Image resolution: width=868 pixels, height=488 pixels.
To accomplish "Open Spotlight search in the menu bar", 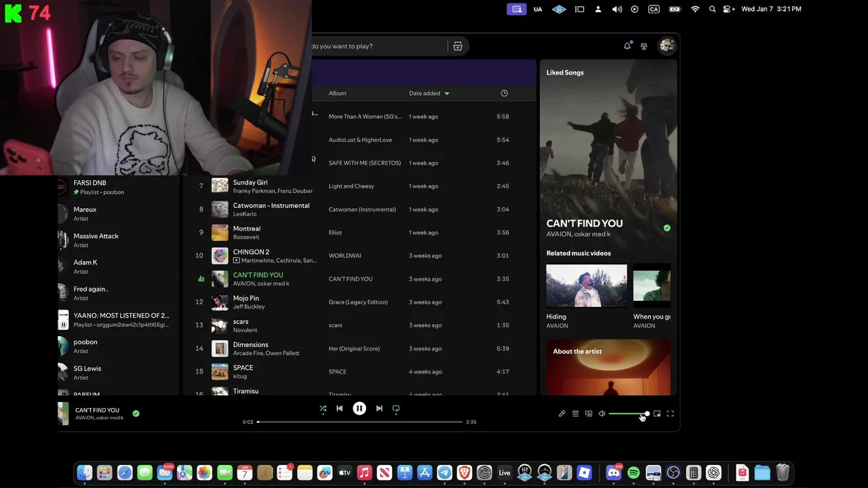I will 712,9.
